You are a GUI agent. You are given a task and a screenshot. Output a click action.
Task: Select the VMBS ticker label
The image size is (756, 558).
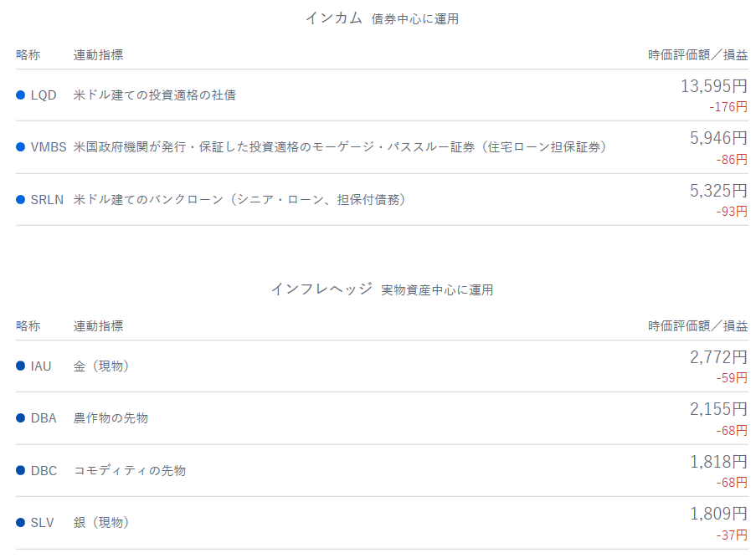pos(49,147)
